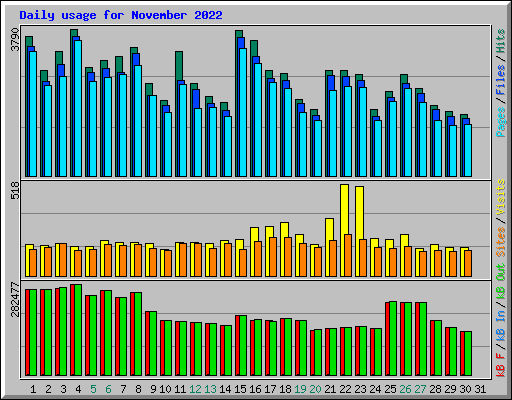Click green weekend day label 26

[405, 389]
